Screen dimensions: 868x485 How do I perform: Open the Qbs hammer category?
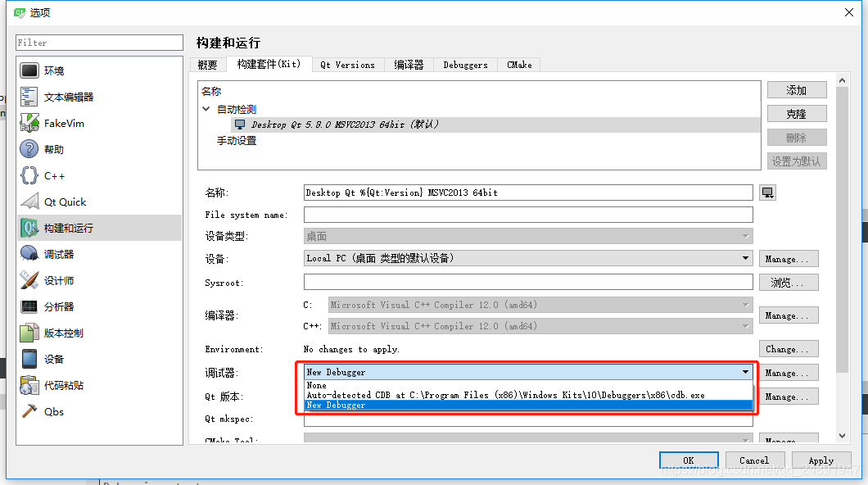tap(100, 412)
